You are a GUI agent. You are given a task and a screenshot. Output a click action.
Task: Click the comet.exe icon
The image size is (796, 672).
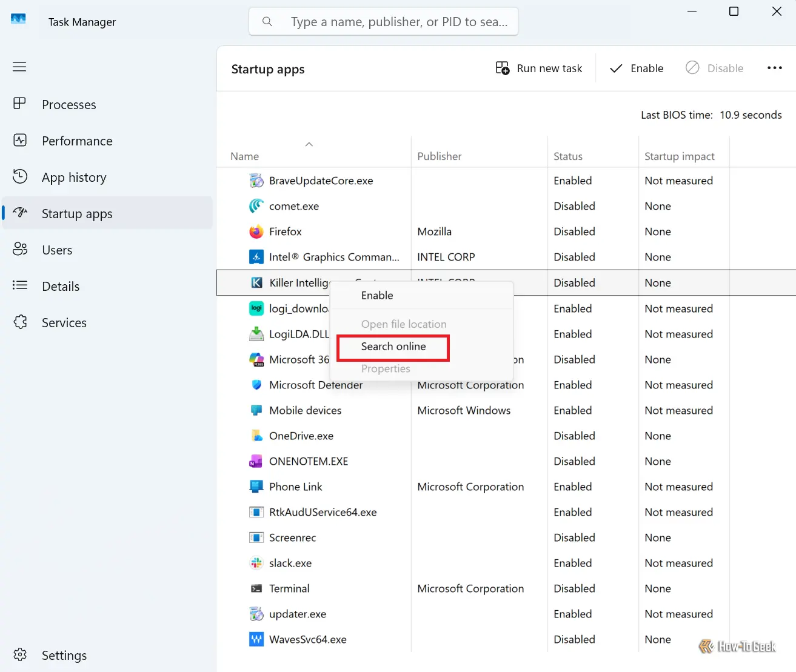(256, 206)
